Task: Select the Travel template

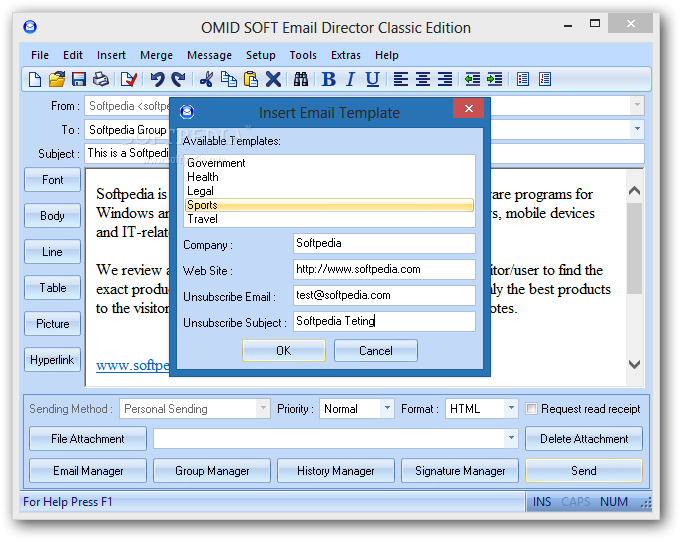Action: [x=329, y=219]
